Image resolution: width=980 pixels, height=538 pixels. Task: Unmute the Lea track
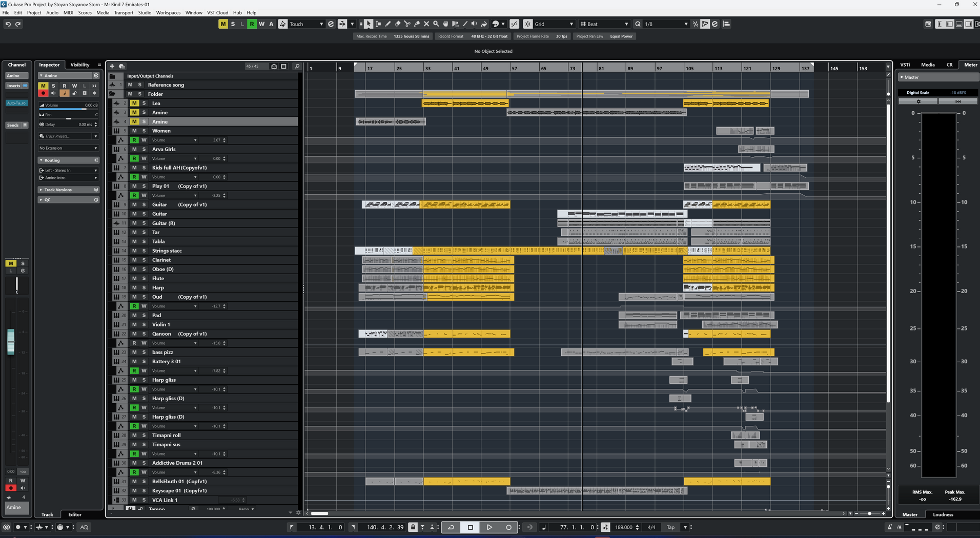(x=134, y=103)
